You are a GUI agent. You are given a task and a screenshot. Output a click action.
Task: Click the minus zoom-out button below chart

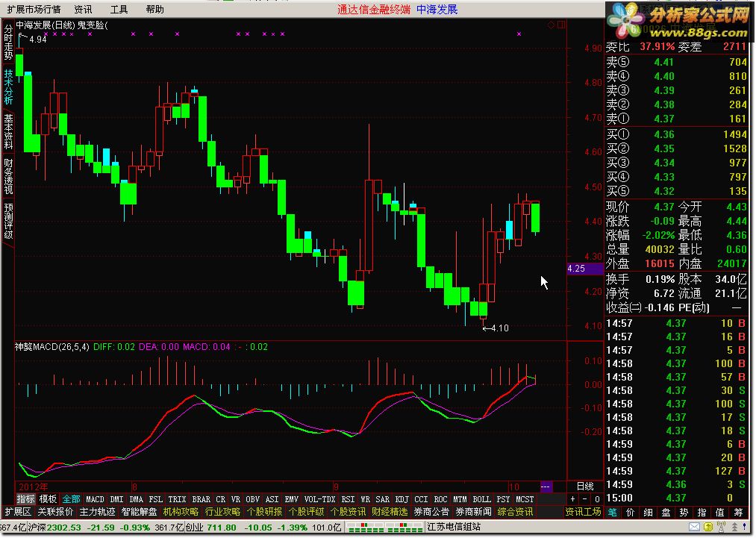[585, 499]
